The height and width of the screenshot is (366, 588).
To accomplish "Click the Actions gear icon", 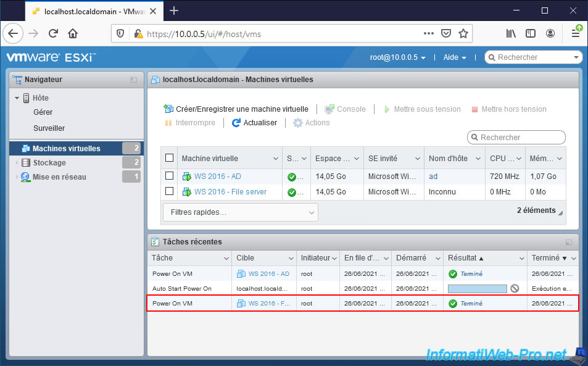I will [x=298, y=123].
